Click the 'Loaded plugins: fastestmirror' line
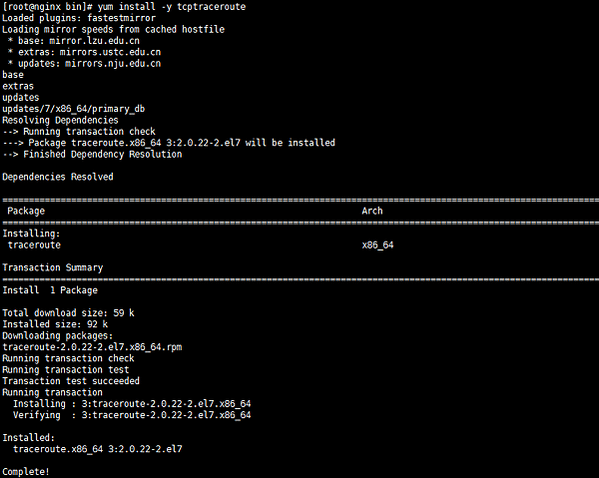Viewport: 599px width, 478px height. click(79, 18)
